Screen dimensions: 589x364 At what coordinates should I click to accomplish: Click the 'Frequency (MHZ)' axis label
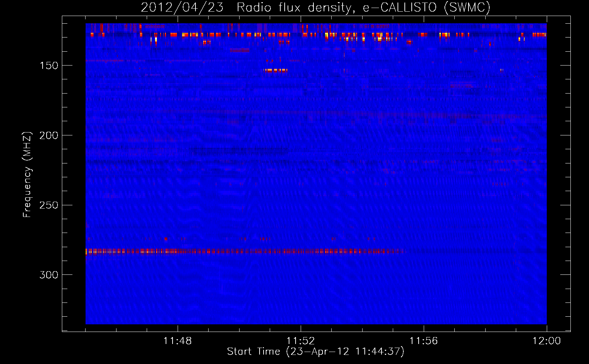[27, 175]
